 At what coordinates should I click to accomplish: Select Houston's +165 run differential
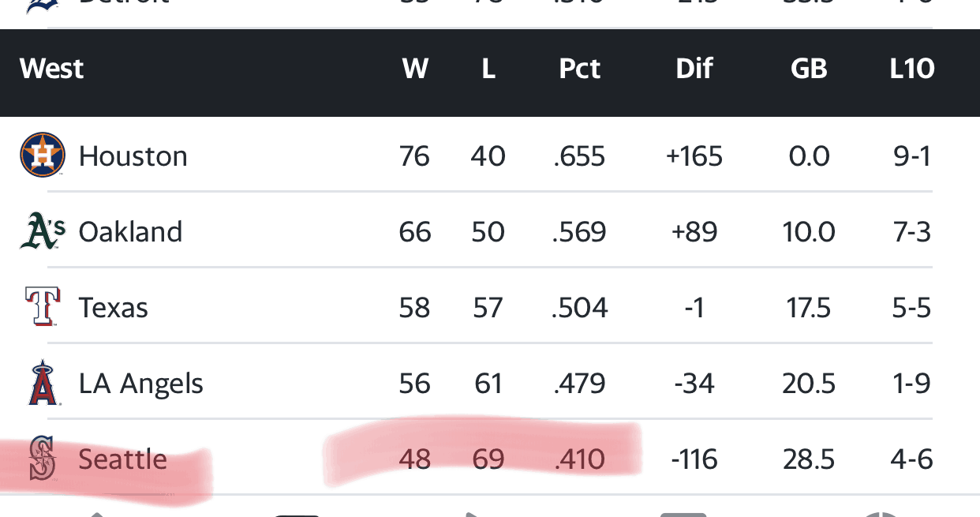[694, 155]
